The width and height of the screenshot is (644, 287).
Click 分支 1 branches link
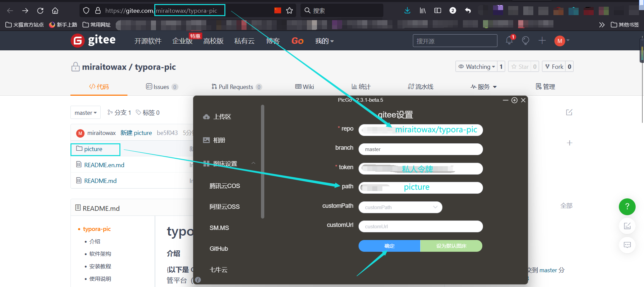click(x=119, y=113)
